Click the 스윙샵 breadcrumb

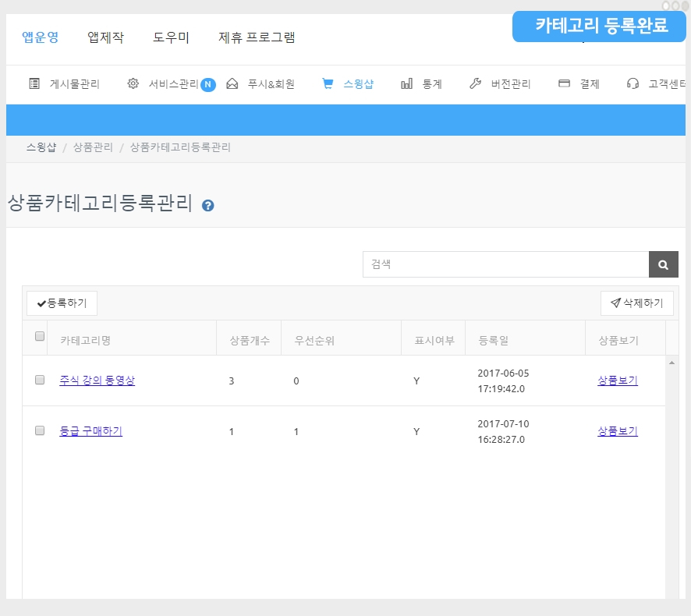pyautogui.click(x=41, y=147)
